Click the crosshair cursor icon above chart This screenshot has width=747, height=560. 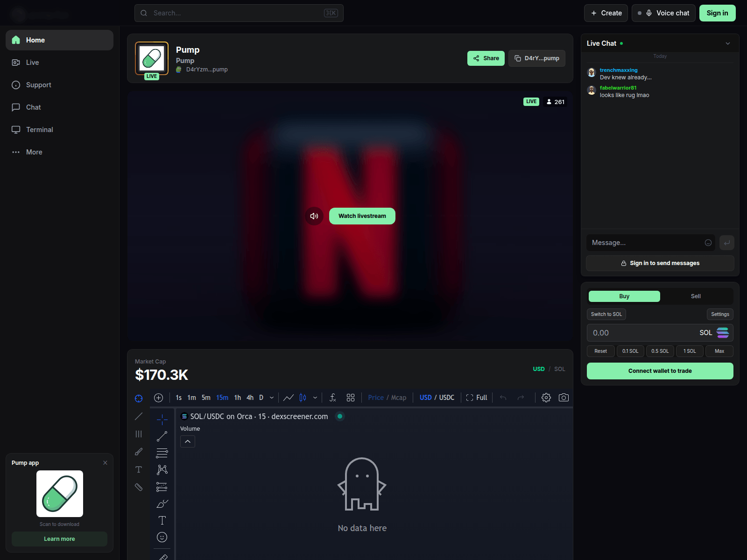pyautogui.click(x=139, y=398)
